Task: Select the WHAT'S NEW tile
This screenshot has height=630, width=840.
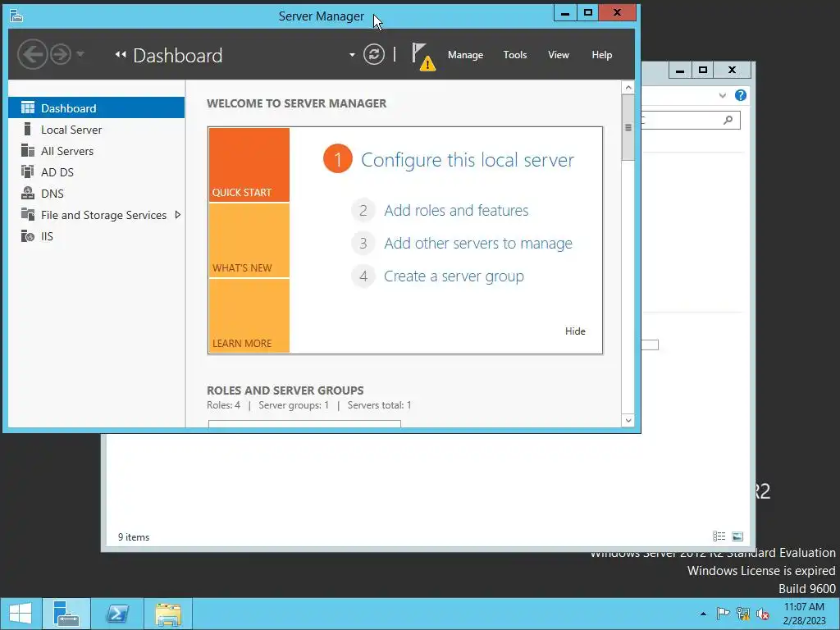Action: click(249, 240)
